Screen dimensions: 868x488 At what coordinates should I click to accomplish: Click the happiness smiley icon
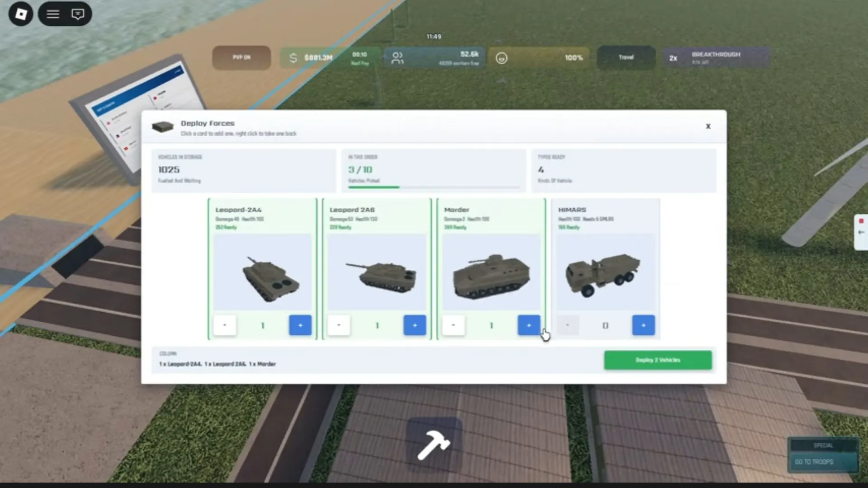pos(501,58)
